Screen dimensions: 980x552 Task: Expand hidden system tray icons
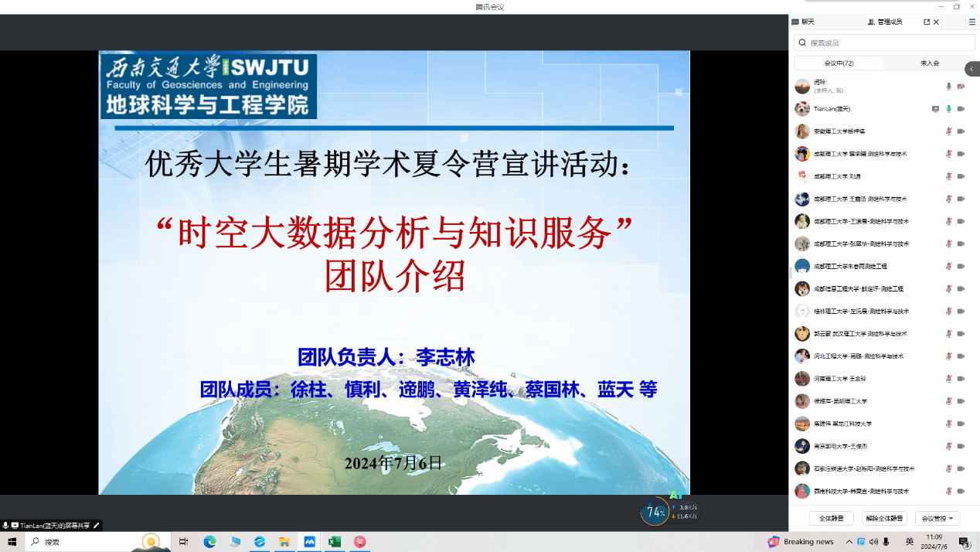point(849,542)
